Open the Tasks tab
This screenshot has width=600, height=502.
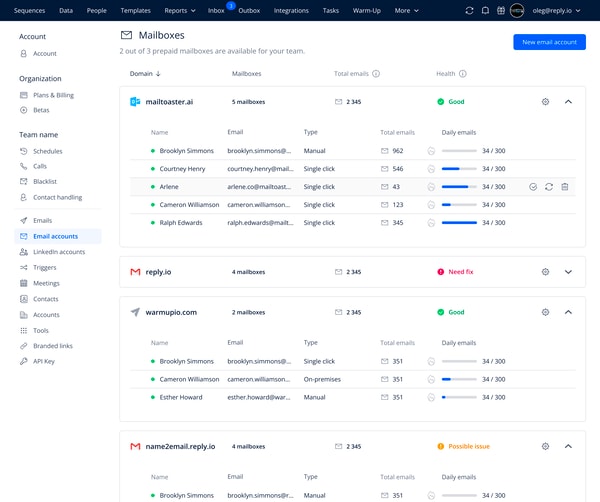point(331,11)
